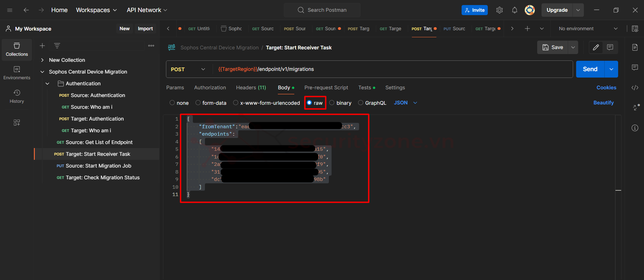Open notifications bell icon

(x=515, y=10)
